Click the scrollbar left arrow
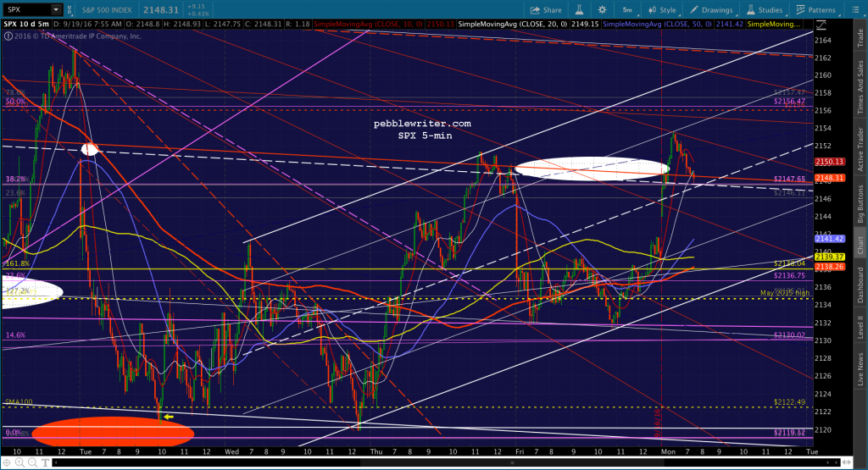The width and height of the screenshot is (868, 470). (58, 462)
